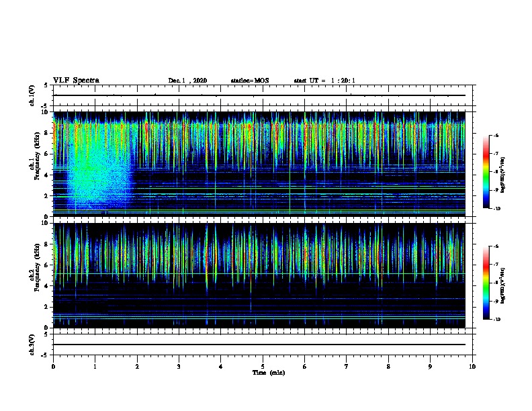Click the "-6" label on ch.1 color bar

(496, 135)
